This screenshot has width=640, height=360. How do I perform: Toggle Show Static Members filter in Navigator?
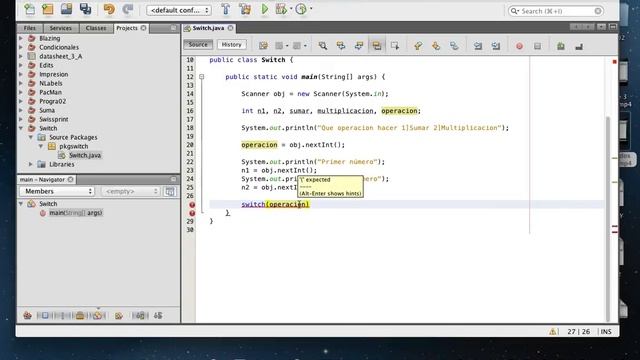[62, 316]
